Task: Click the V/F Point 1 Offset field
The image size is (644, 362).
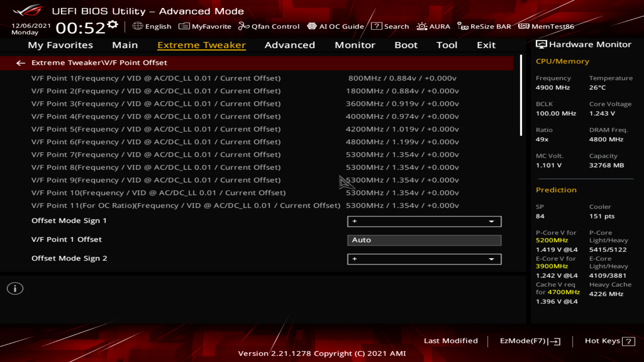Action: pyautogui.click(x=424, y=240)
